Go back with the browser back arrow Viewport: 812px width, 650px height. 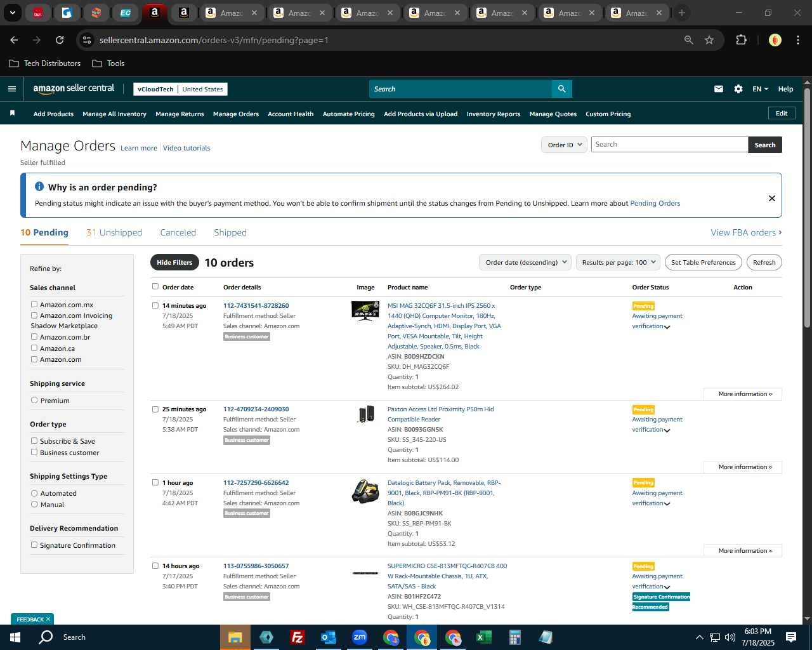pos(14,40)
